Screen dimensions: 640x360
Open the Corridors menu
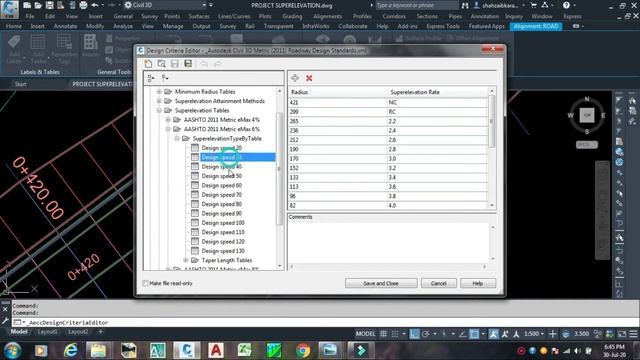pyautogui.click(x=394, y=16)
